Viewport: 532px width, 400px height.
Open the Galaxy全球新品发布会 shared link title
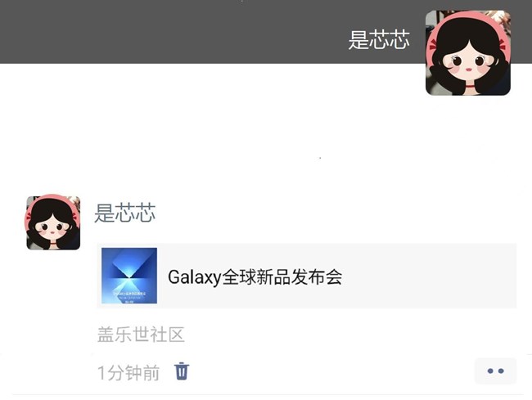tap(255, 276)
